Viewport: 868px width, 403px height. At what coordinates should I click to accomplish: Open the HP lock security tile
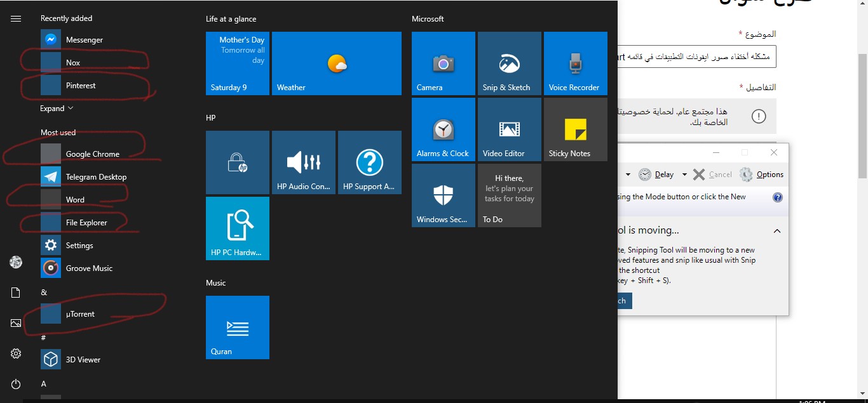point(238,162)
